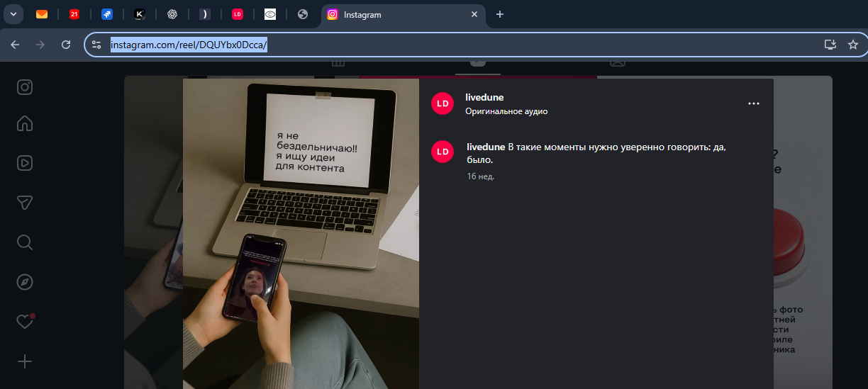The height and width of the screenshot is (389, 868).
Task: Click the address bar URL
Action: point(189,45)
